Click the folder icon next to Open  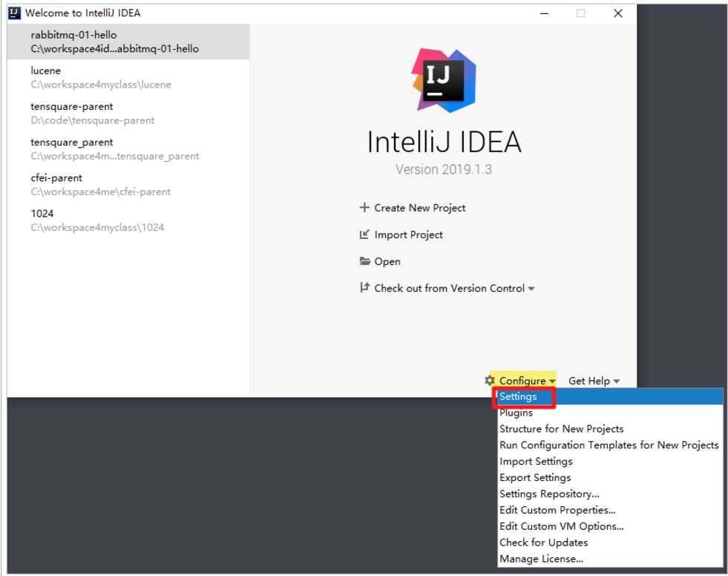click(365, 261)
